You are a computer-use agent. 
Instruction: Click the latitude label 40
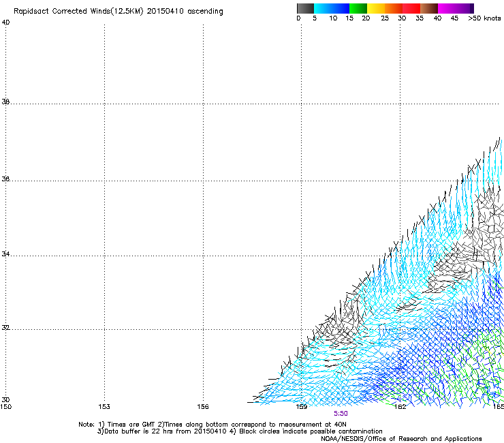pos(5,22)
